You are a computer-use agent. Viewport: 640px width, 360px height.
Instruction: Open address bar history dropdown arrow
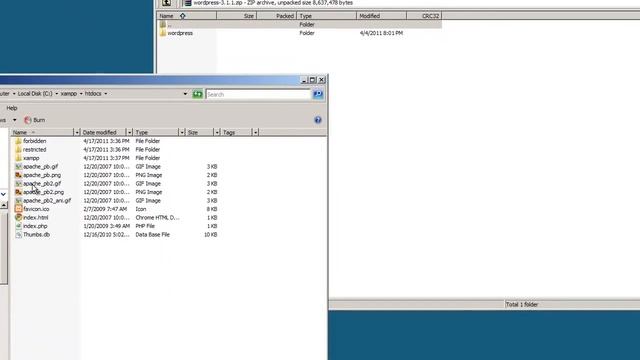tap(185, 94)
